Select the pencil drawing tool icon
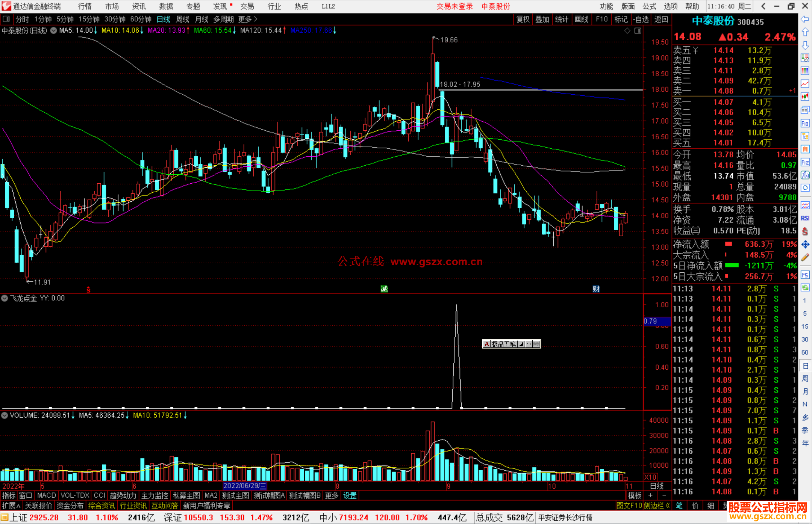 [805, 257]
